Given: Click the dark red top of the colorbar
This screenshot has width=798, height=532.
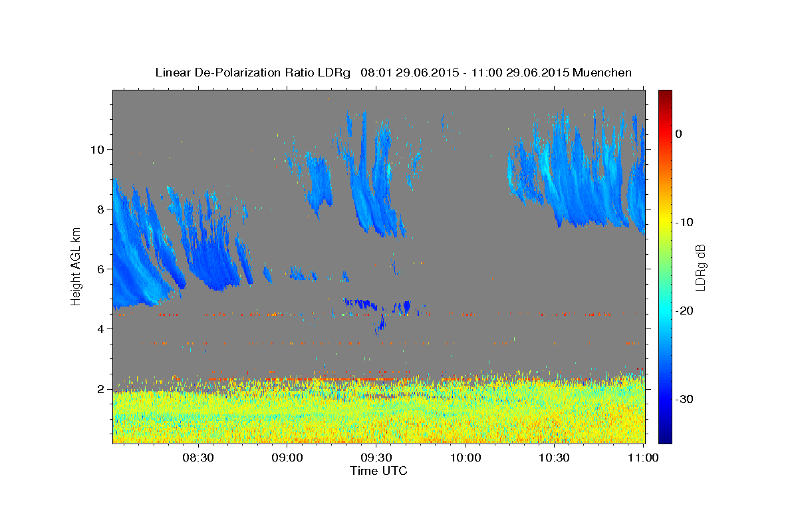Looking at the screenshot, I should point(665,95).
